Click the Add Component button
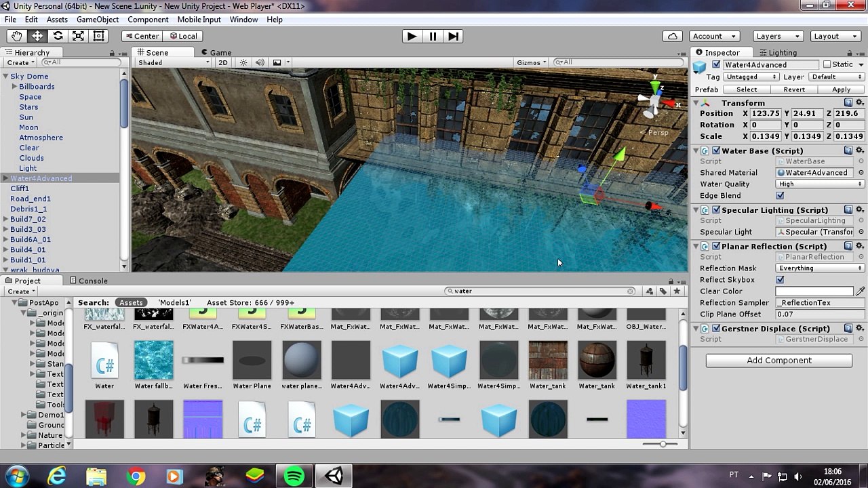868x488 pixels. tap(779, 361)
